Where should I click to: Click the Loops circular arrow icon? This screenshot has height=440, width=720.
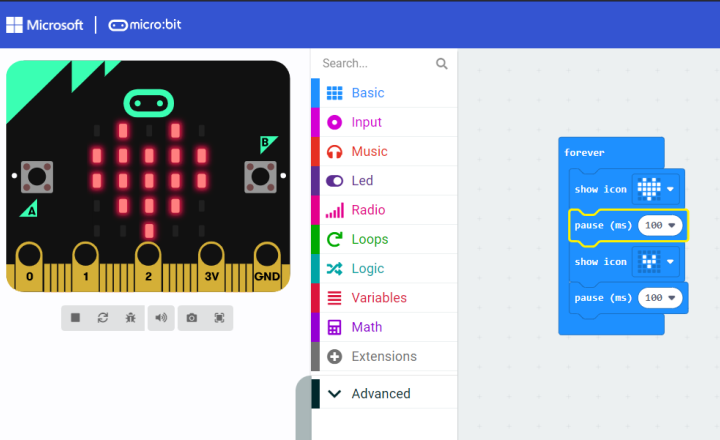tap(334, 239)
